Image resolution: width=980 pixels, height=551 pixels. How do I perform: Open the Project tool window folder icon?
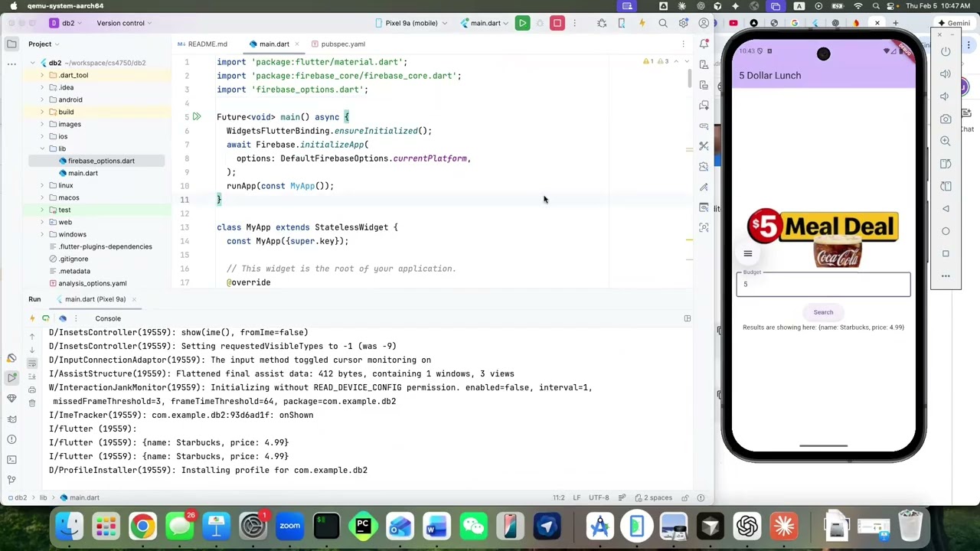click(x=11, y=44)
